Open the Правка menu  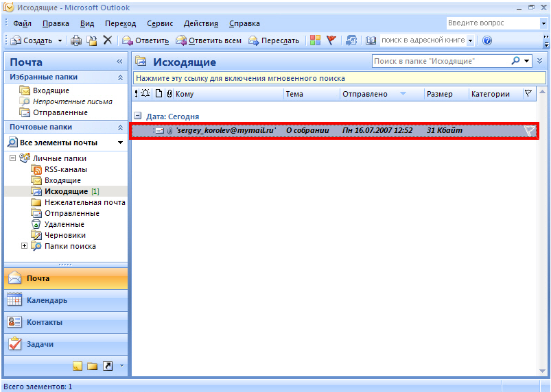[56, 23]
